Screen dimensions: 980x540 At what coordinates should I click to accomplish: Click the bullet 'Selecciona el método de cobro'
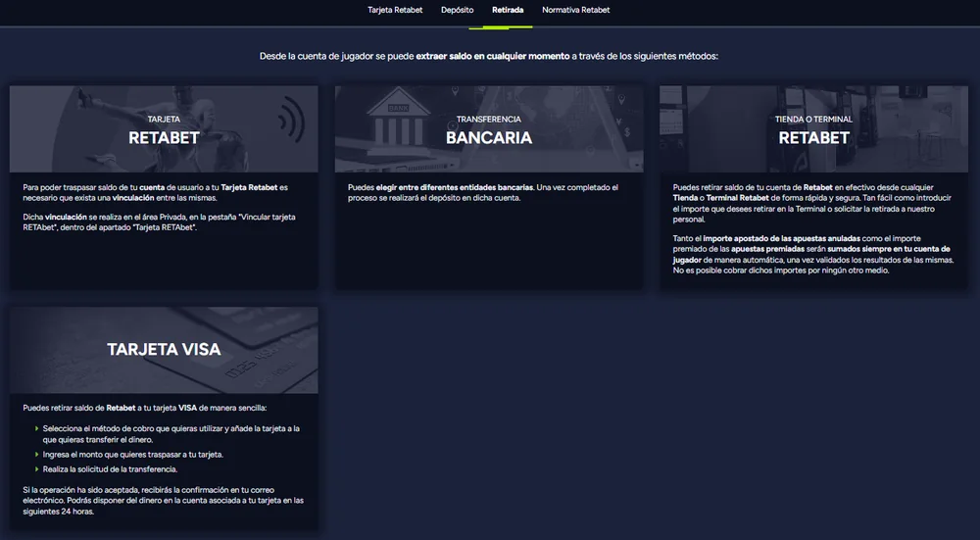[x=171, y=434]
